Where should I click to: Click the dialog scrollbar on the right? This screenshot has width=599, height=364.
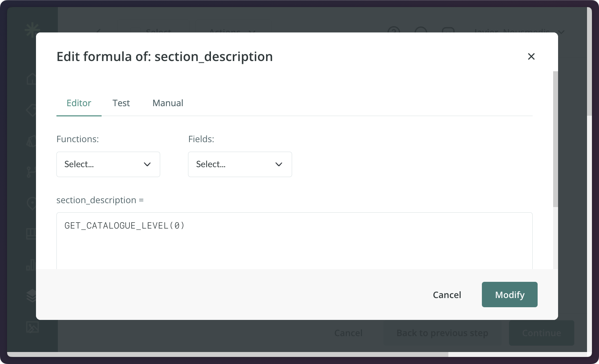555,141
